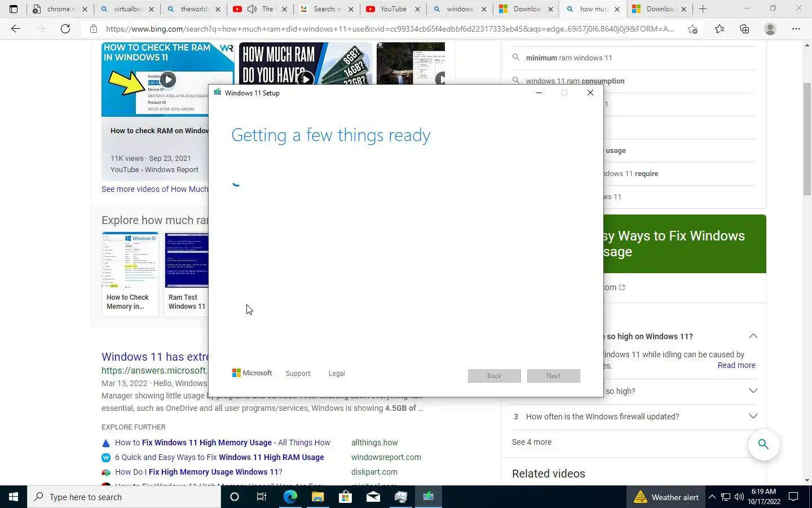
Task: Select minimum ram windows 11 suggestion
Action: 569,58
